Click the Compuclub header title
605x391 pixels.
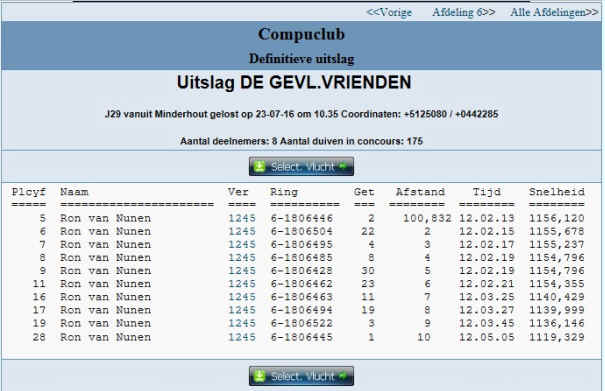[301, 34]
